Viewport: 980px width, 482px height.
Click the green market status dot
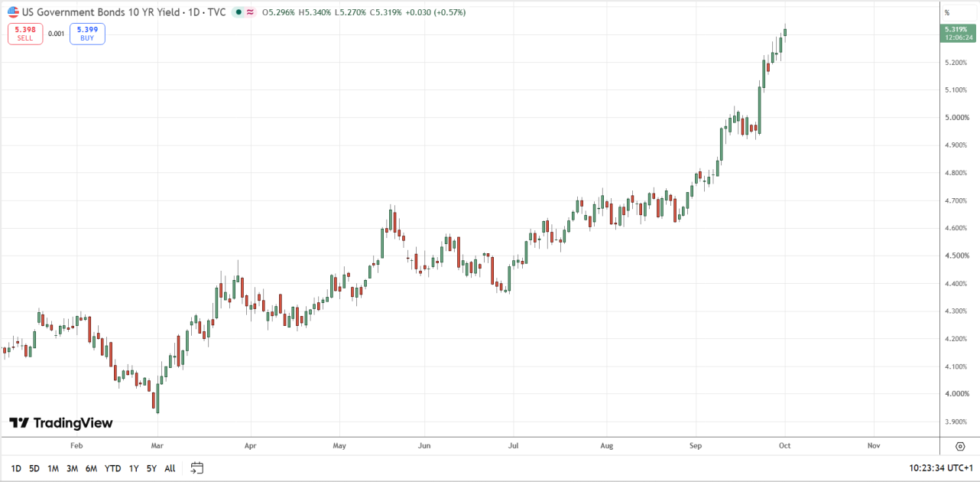239,12
